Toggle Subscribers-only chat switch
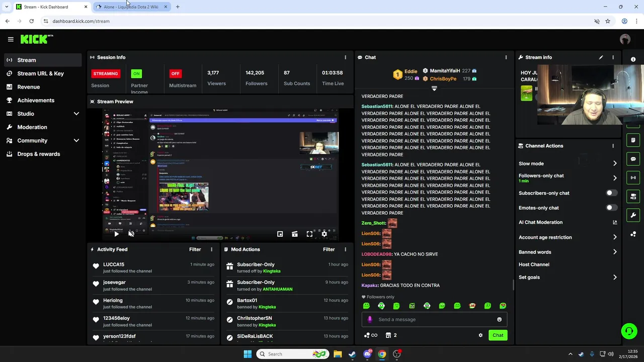 click(611, 193)
